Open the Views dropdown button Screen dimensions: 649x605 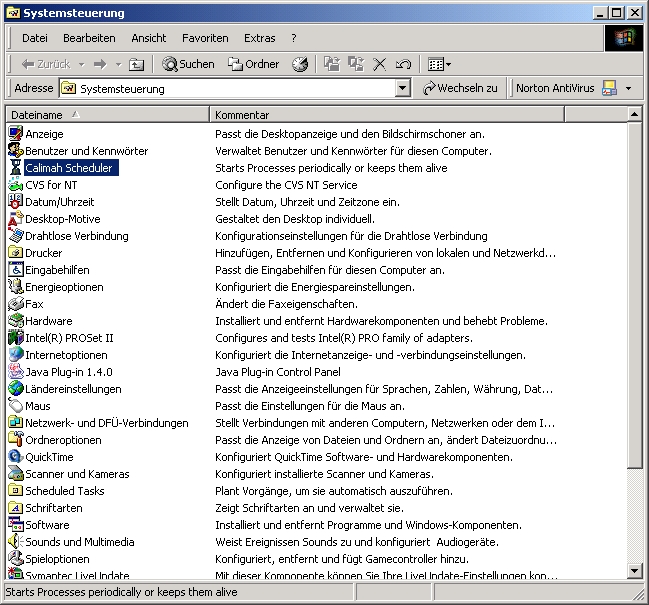(439, 64)
